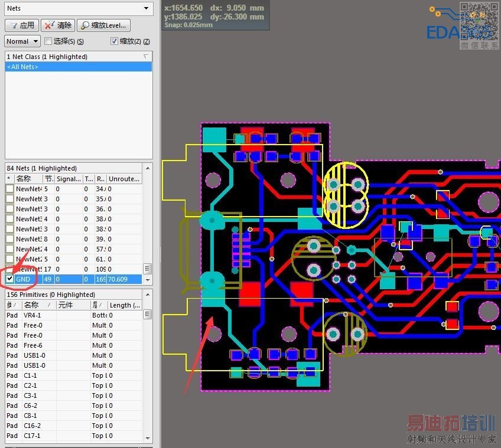Image resolution: width=501 pixels, height=448 pixels.
Task: Check the NewNet4 row checkbox with 5 nodes
Action: (x=10, y=189)
